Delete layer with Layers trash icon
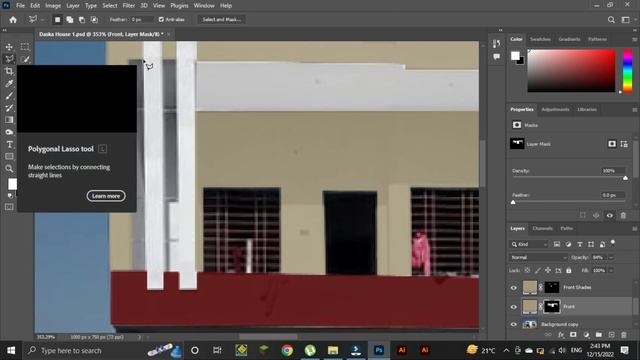The image size is (640, 360). point(624,335)
